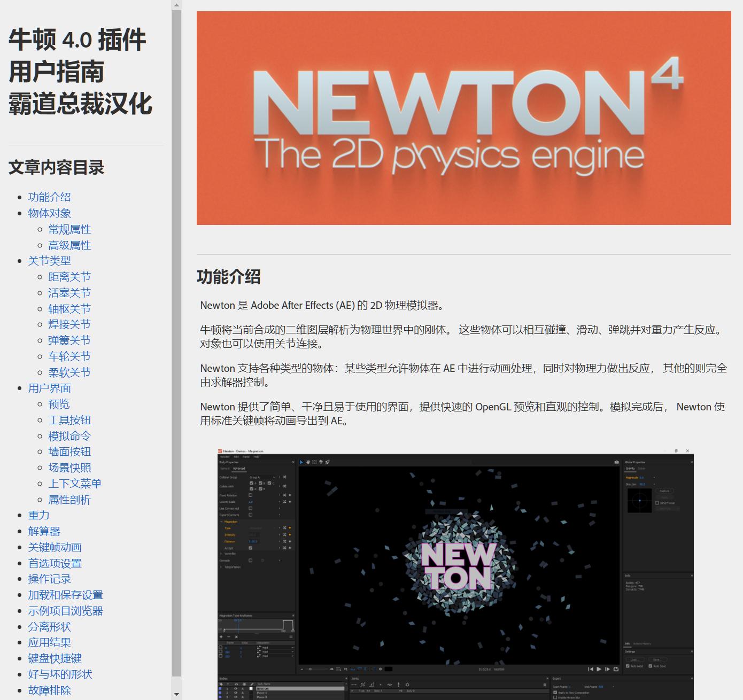
Task: Open the 墙面按钮 entry
Action: (x=69, y=452)
